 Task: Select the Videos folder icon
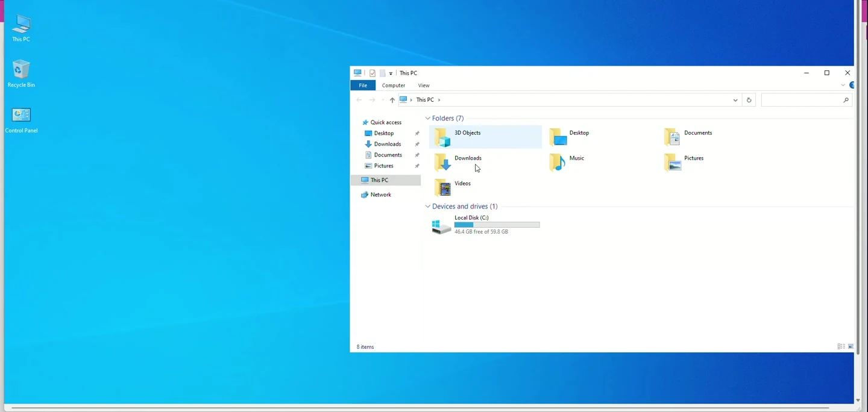442,188
